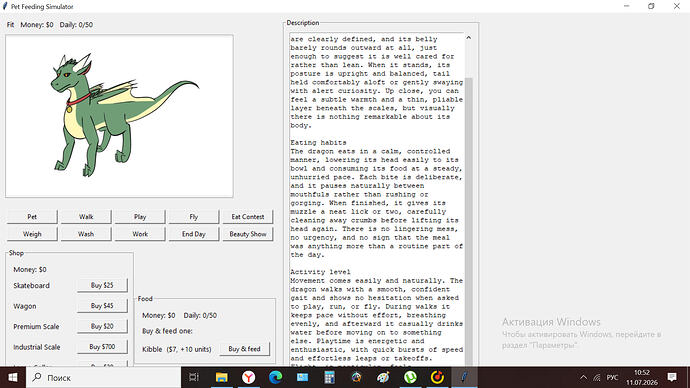This screenshot has width=690, height=388.
Task: End the current day
Action: click(x=194, y=234)
